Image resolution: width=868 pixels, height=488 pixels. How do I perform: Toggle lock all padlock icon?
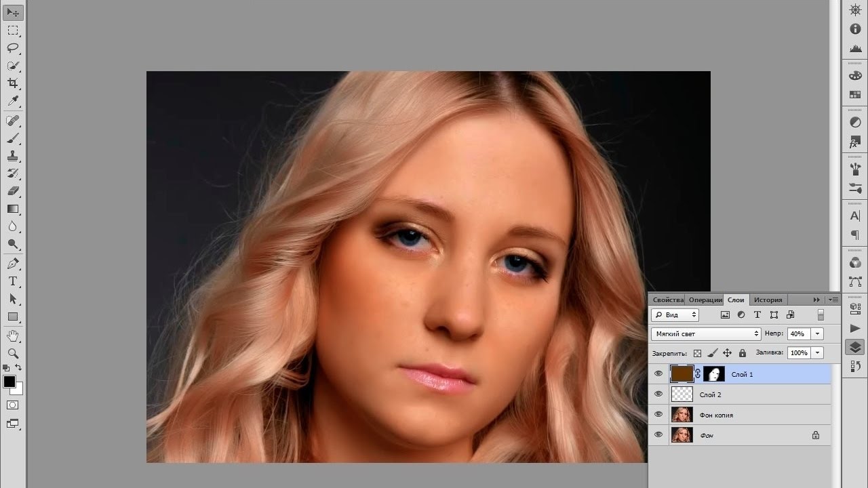tap(742, 353)
